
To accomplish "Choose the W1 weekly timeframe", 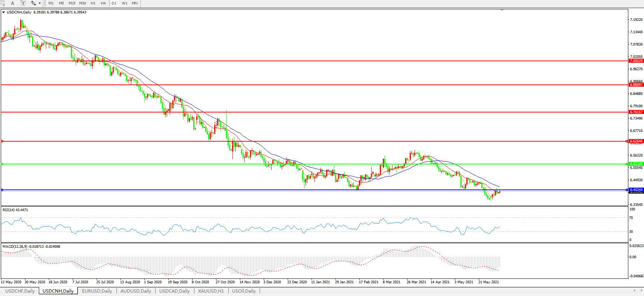I will point(125,3).
